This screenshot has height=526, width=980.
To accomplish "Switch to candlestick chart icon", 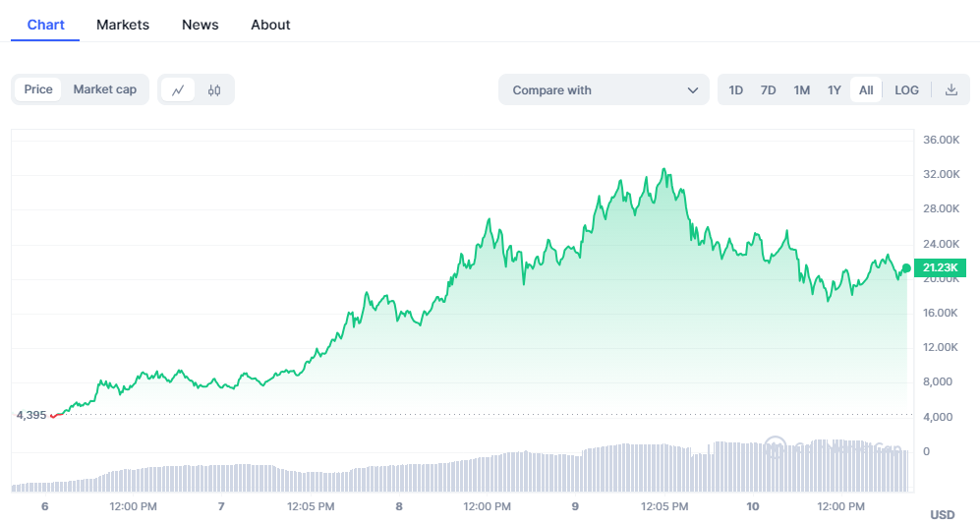I will (x=214, y=89).
